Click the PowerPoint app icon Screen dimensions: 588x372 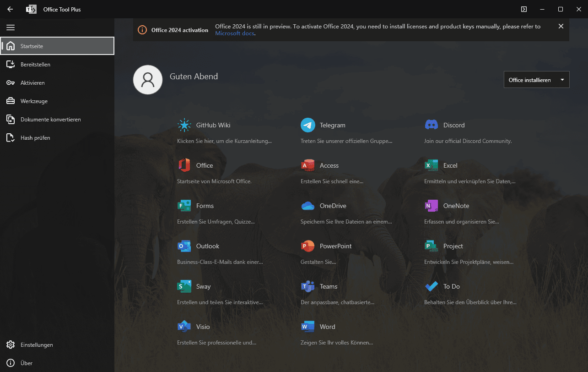308,246
